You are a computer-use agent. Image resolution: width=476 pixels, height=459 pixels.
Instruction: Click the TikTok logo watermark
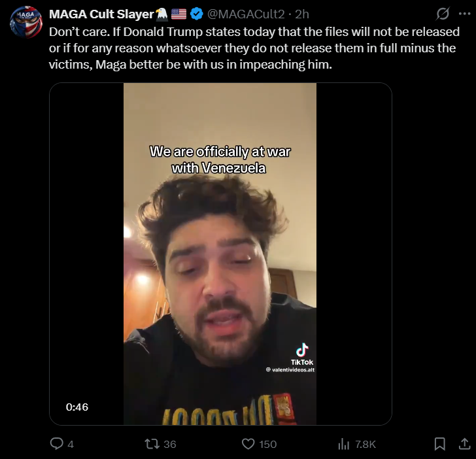point(302,354)
